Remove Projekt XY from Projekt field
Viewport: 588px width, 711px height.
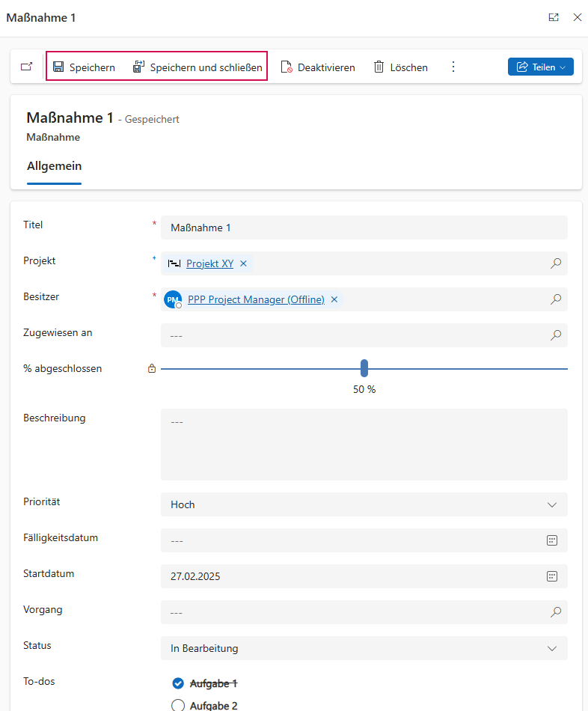(243, 263)
